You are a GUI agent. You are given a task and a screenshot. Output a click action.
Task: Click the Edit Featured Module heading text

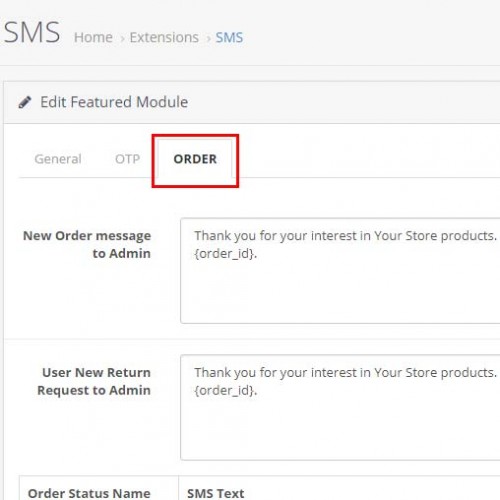pos(114,102)
